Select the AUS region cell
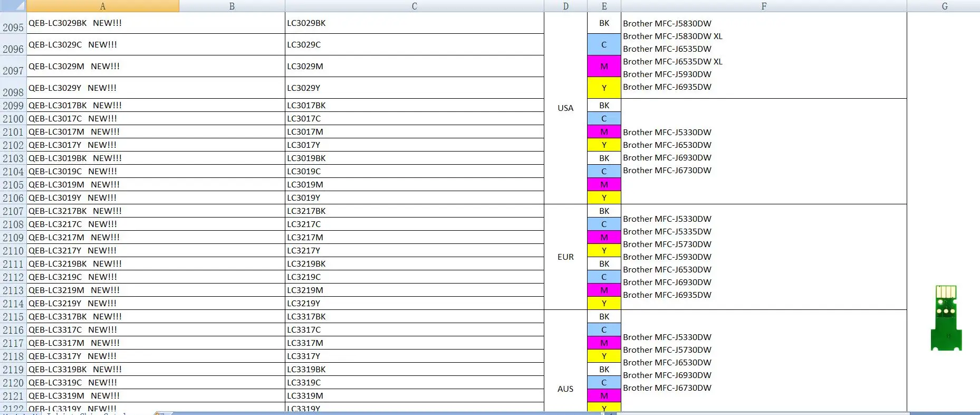The width and height of the screenshot is (980, 415). click(x=565, y=389)
